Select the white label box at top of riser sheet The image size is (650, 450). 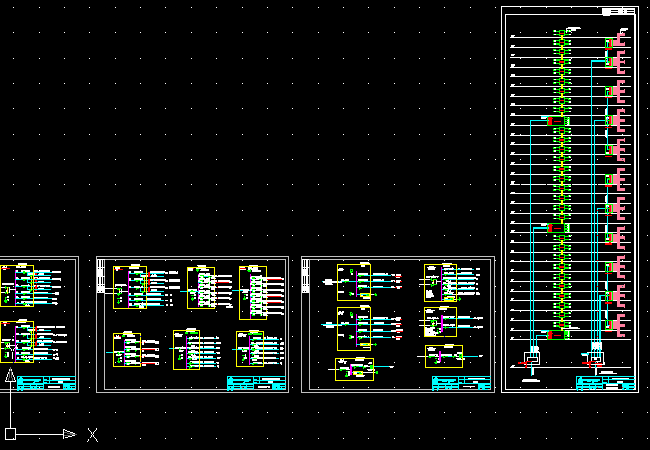click(619, 11)
